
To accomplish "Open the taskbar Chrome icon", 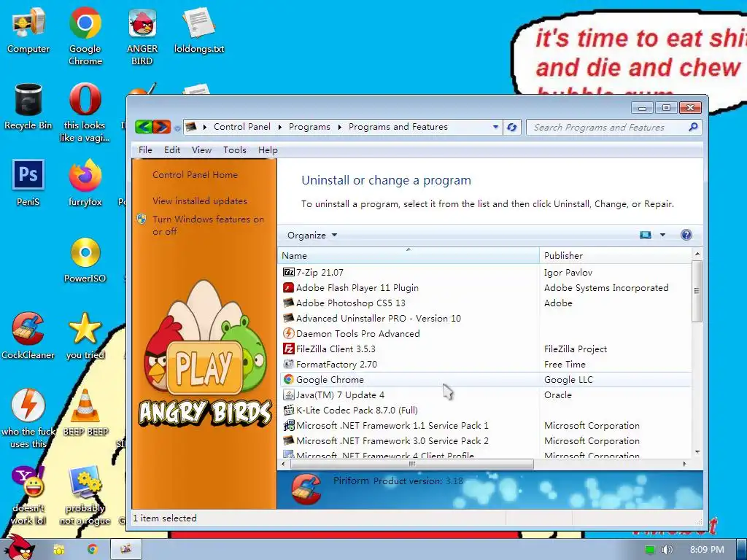I will (x=93, y=550).
